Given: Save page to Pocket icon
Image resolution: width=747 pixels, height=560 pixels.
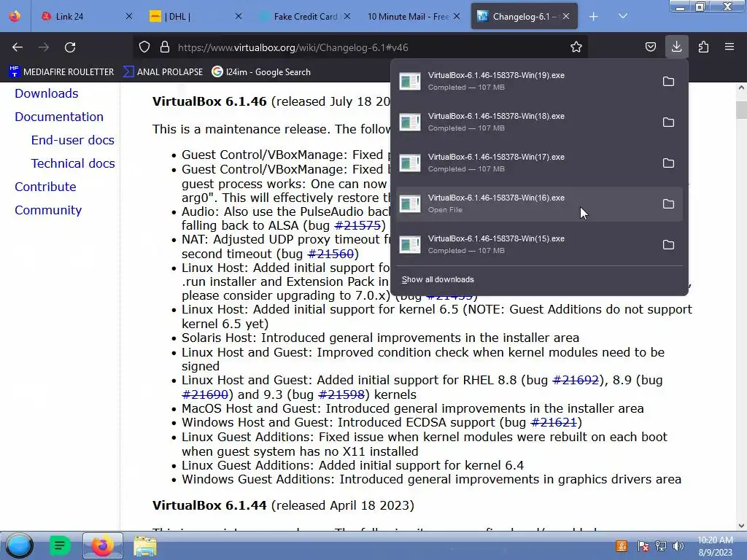Looking at the screenshot, I should tap(650, 47).
